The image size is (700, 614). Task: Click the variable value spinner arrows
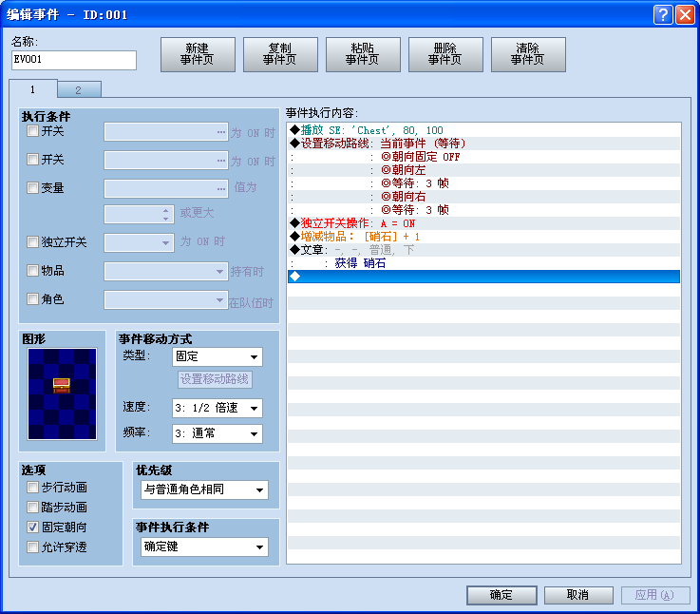point(165,215)
